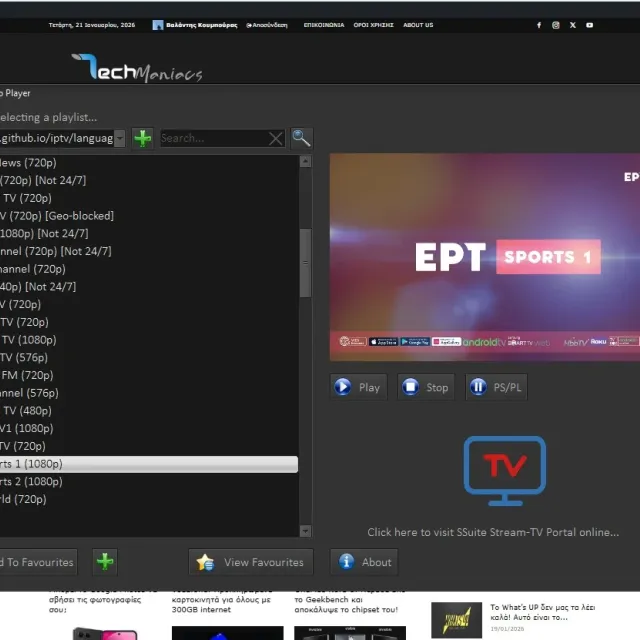640x640 pixels.
Task: Click the PS/PL pause button
Action: click(496, 387)
